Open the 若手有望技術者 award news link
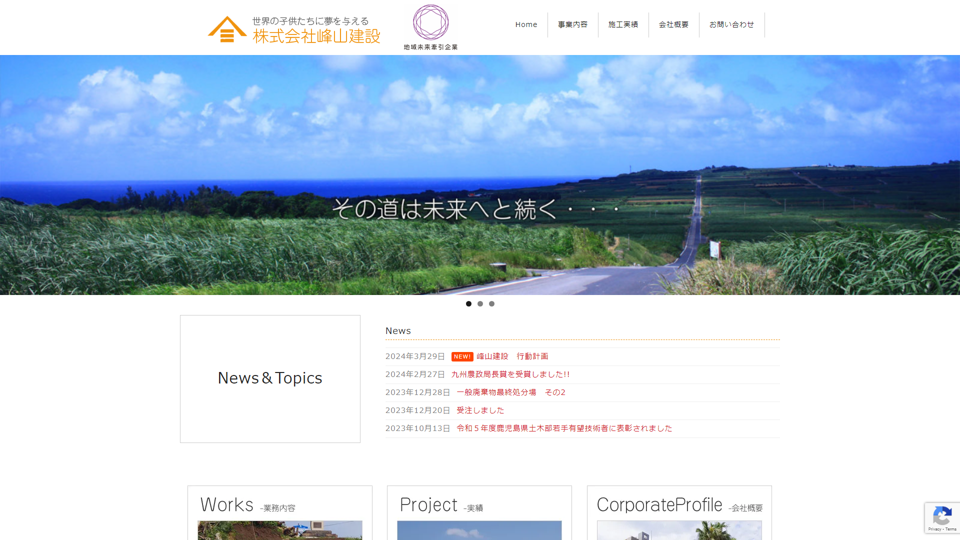The image size is (960, 540). click(564, 429)
